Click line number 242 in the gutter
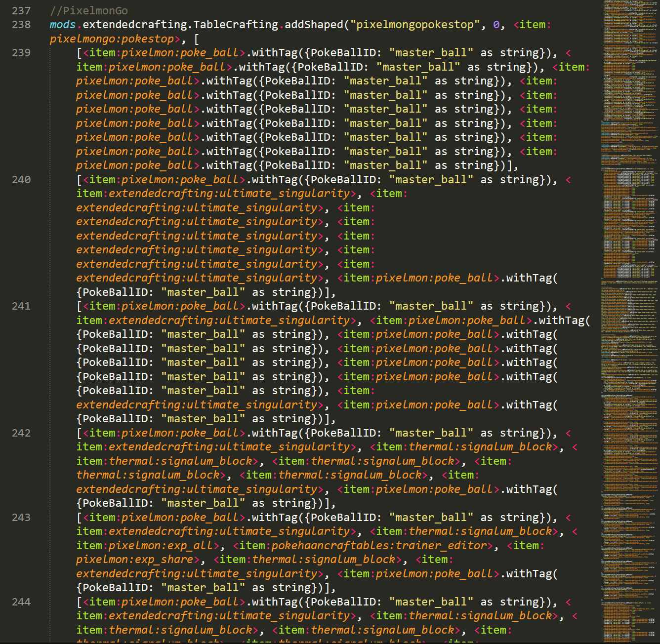This screenshot has width=660, height=644. 21,433
